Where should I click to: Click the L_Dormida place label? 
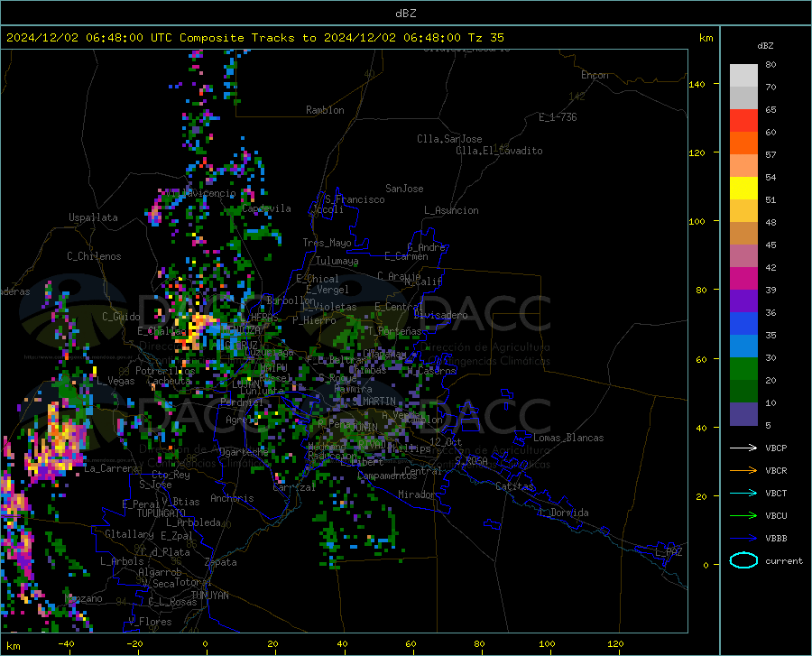pos(563,513)
